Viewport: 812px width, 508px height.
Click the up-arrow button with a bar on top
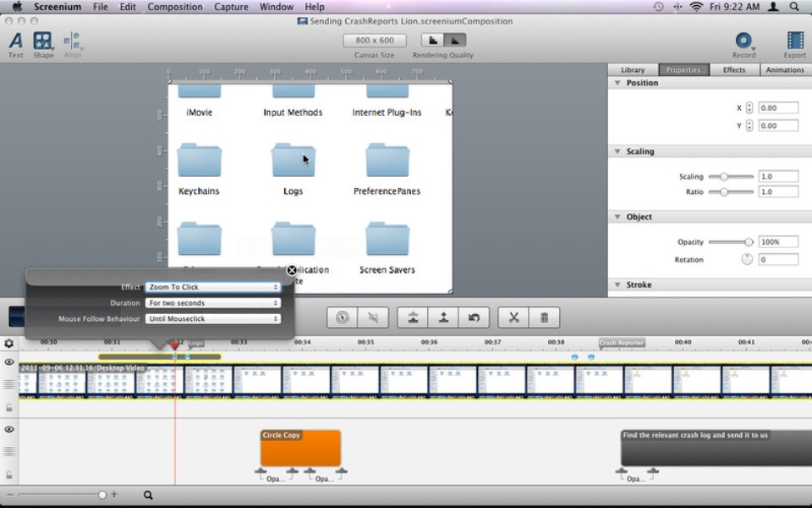[x=413, y=317]
